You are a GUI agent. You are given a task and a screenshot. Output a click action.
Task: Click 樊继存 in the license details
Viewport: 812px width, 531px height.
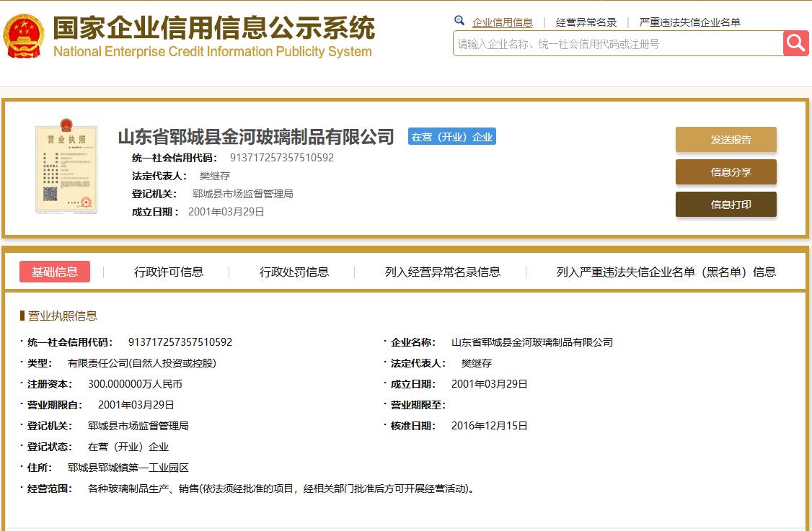(x=477, y=363)
